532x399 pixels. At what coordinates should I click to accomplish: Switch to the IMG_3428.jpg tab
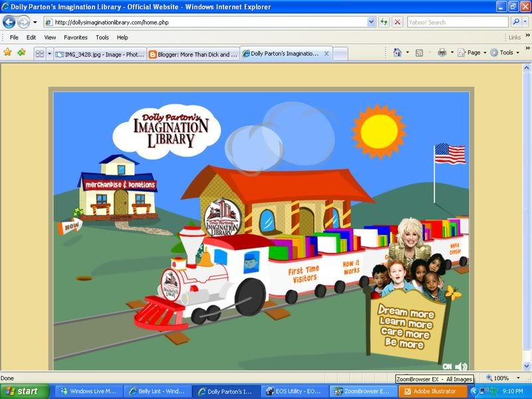coord(100,54)
